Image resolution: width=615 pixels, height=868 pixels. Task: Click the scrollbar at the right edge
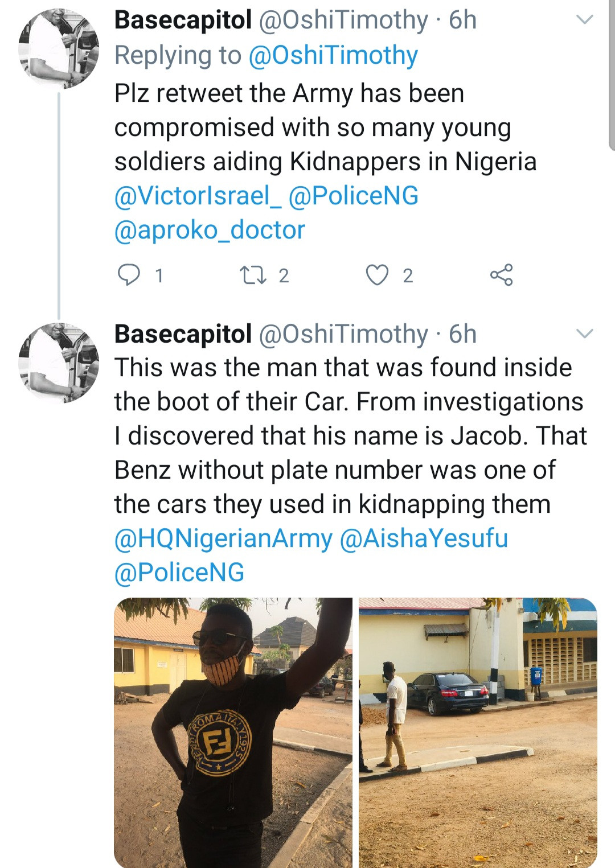[x=612, y=74]
